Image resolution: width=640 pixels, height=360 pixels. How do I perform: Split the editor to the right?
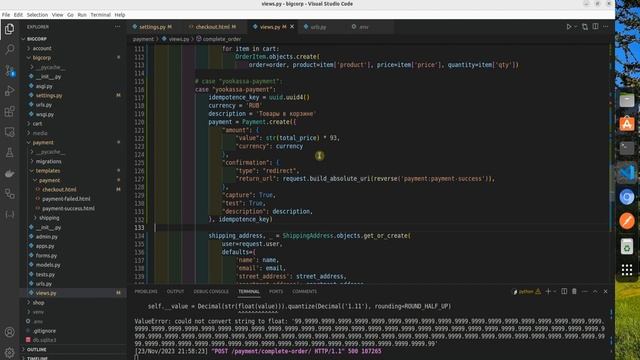[596, 27]
